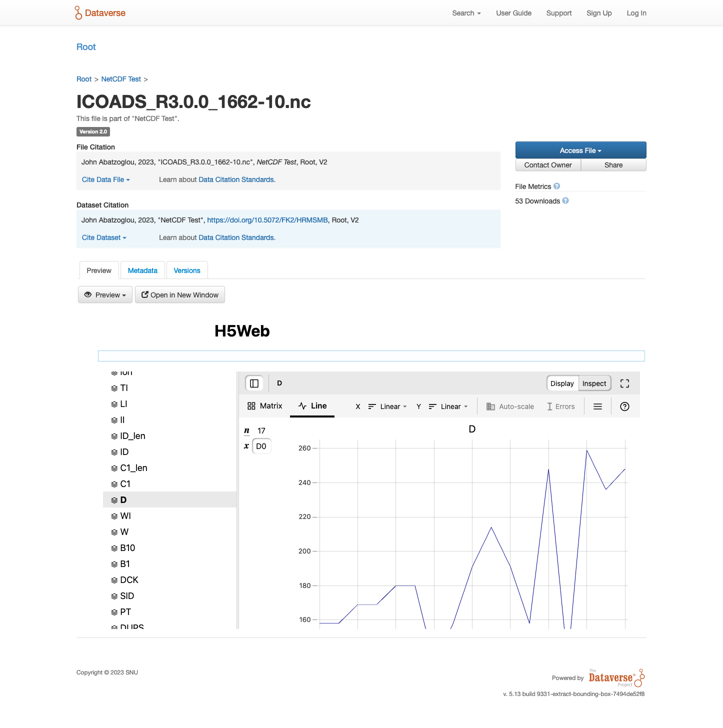Toggle the H5Web sidebar panel icon
This screenshot has height=728, width=723.
click(x=254, y=383)
